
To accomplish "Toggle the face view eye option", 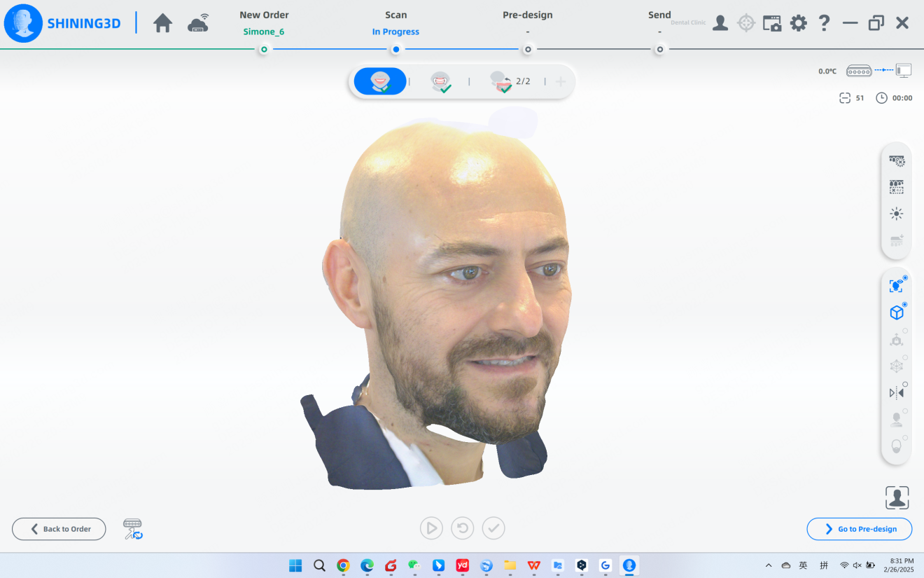I will tap(896, 286).
